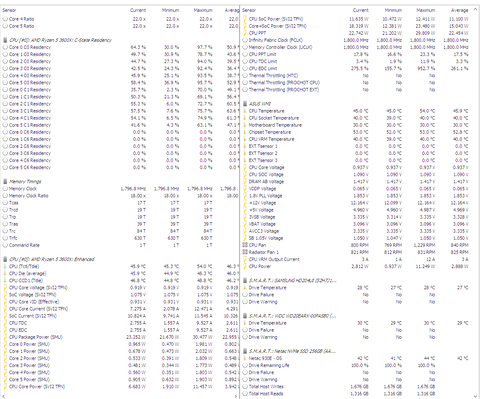Click the thermometer icon beside CPU (Tctl/Tdie)
The height and width of the screenshot is (399, 480).
tap(5, 266)
